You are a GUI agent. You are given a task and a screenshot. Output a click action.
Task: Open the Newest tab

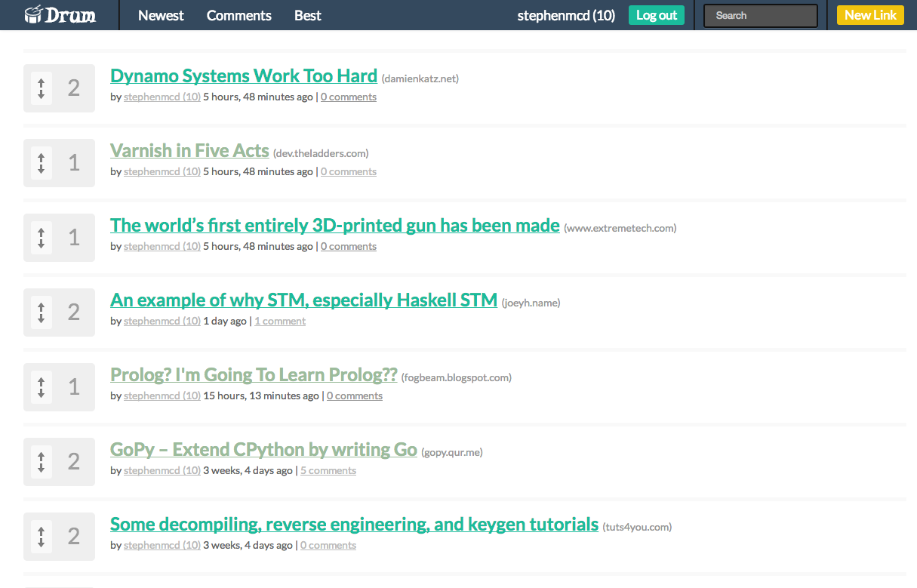161,15
